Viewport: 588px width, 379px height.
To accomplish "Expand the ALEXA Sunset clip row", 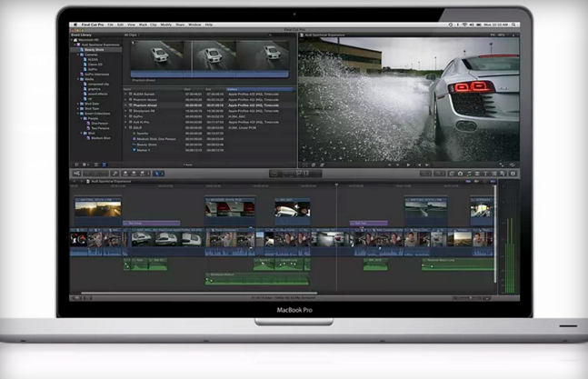I will point(125,95).
